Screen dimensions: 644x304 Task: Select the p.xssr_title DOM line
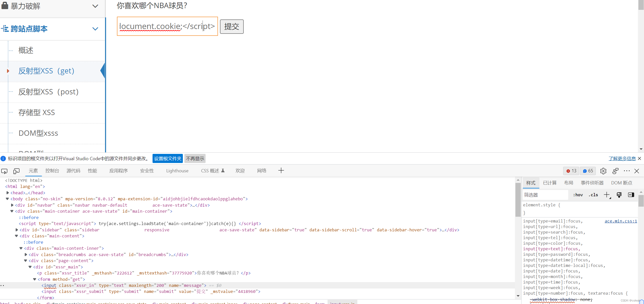[144, 273]
